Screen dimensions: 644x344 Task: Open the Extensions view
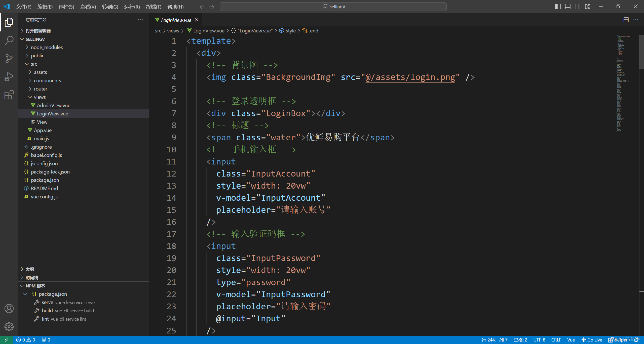click(x=9, y=95)
